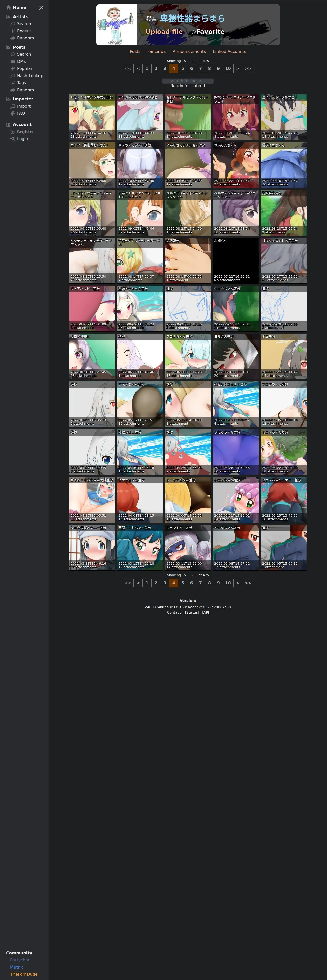The height and width of the screenshot is (980, 327).
Task: Open the Partychan community link
Action: click(20, 960)
